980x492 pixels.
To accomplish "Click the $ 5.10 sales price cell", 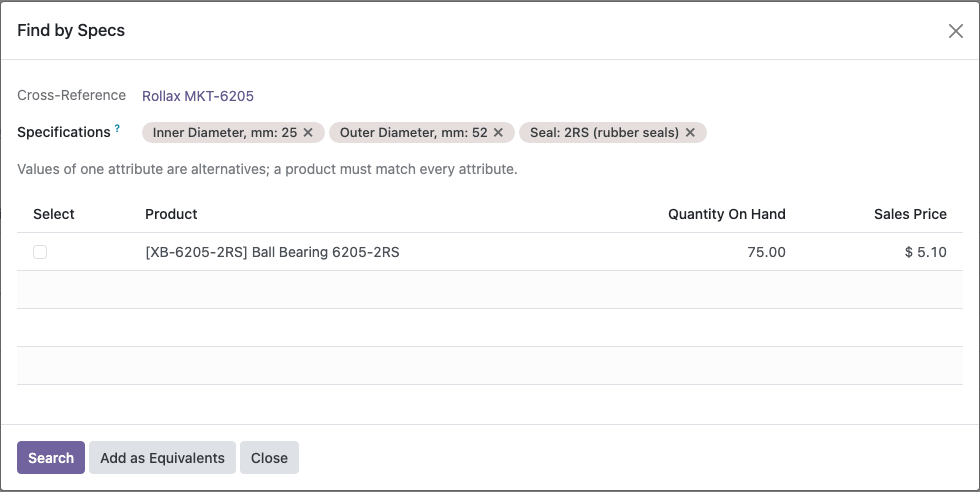I will pos(926,252).
